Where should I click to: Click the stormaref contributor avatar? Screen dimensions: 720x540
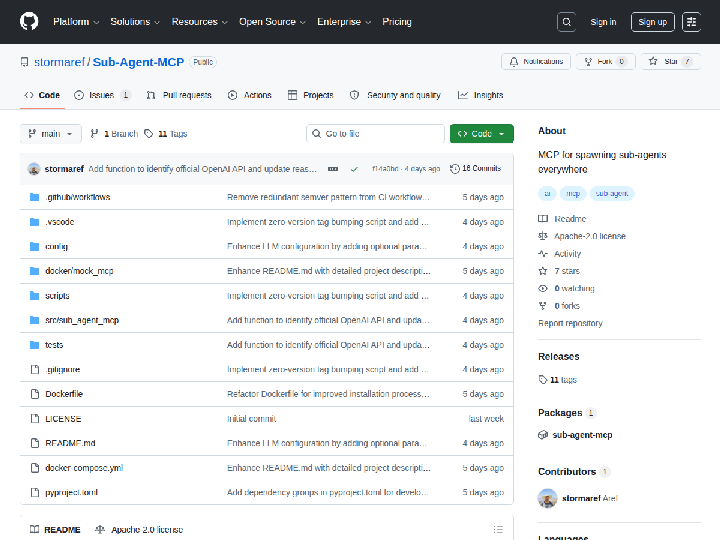(x=547, y=498)
